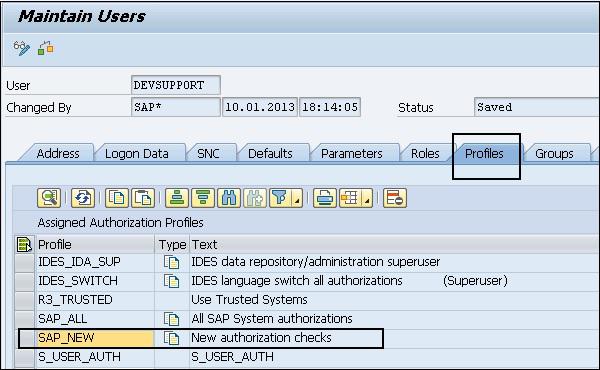The image size is (600, 370).
Task: Click the Set Filter funnel icon
Action: point(280,198)
